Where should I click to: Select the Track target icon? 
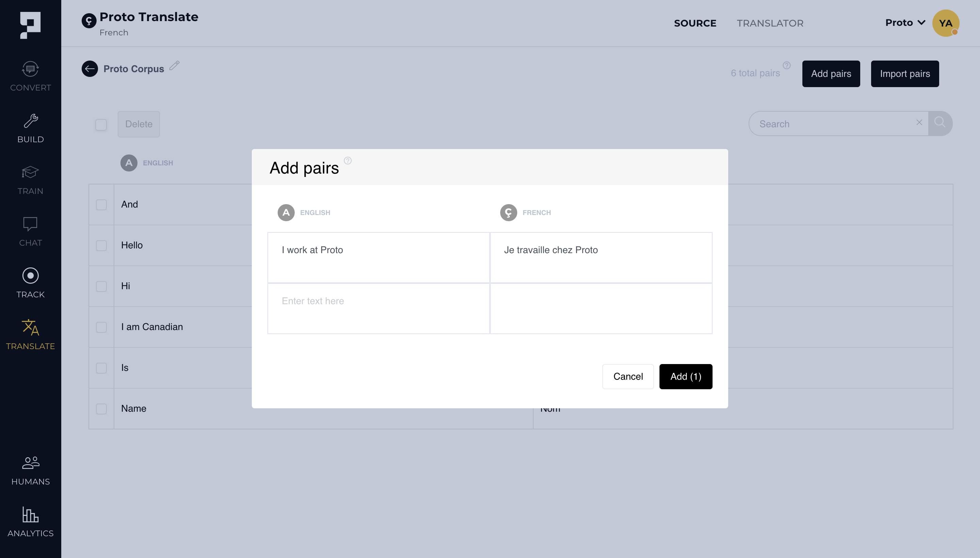click(x=30, y=276)
